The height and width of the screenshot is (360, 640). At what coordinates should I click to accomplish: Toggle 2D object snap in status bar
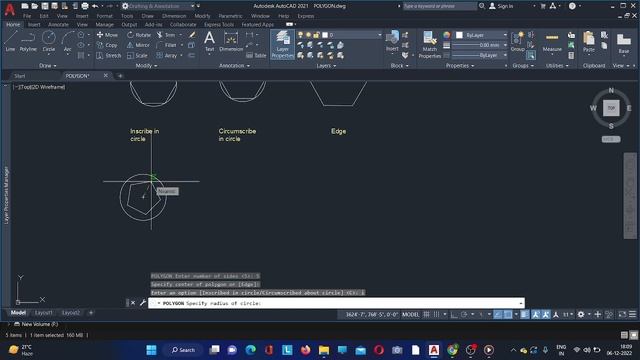pos(508,314)
